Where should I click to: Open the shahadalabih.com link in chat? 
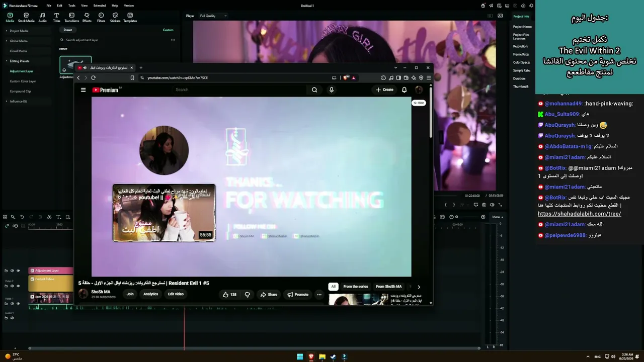[x=580, y=214]
